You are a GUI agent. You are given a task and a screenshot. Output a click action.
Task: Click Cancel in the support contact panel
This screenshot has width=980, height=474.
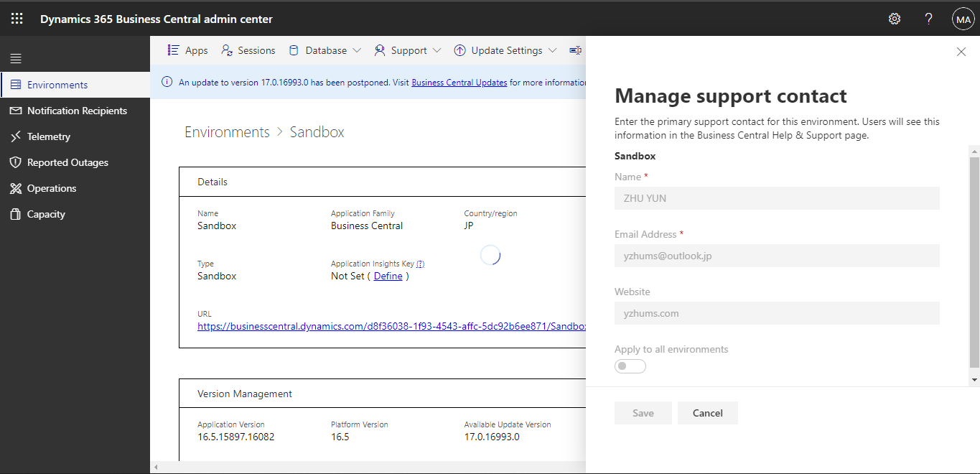pyautogui.click(x=707, y=412)
